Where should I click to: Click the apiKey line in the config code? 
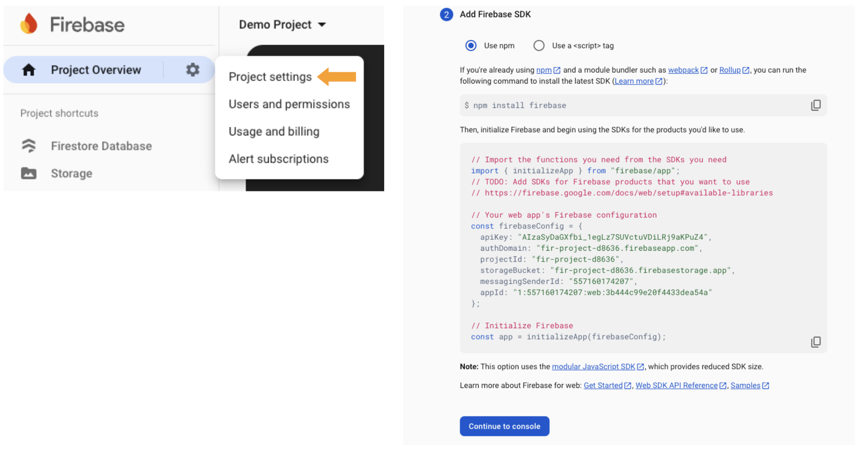(595, 237)
